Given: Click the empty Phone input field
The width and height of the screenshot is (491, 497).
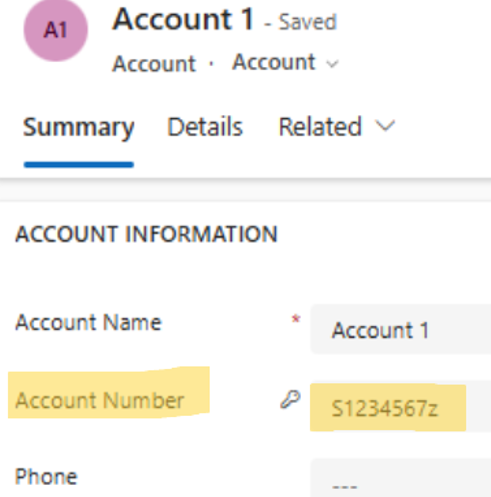Looking at the screenshot, I should [401, 479].
